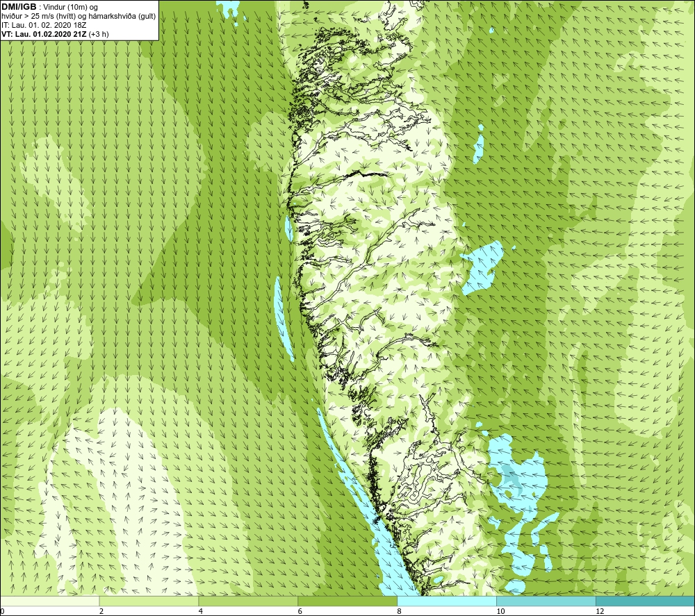The width and height of the screenshot is (695, 616).
Task: Click the 4–6 m/s green swatch
Action: [248, 601]
